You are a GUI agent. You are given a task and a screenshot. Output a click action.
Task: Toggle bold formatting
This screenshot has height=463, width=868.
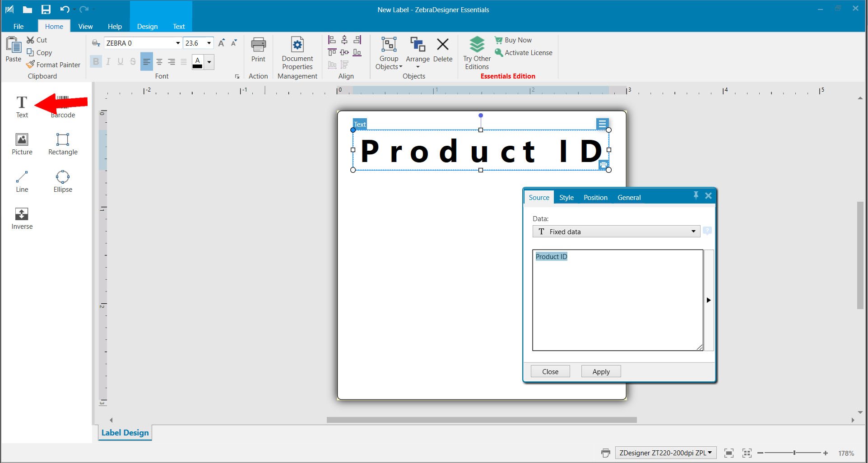(96, 62)
